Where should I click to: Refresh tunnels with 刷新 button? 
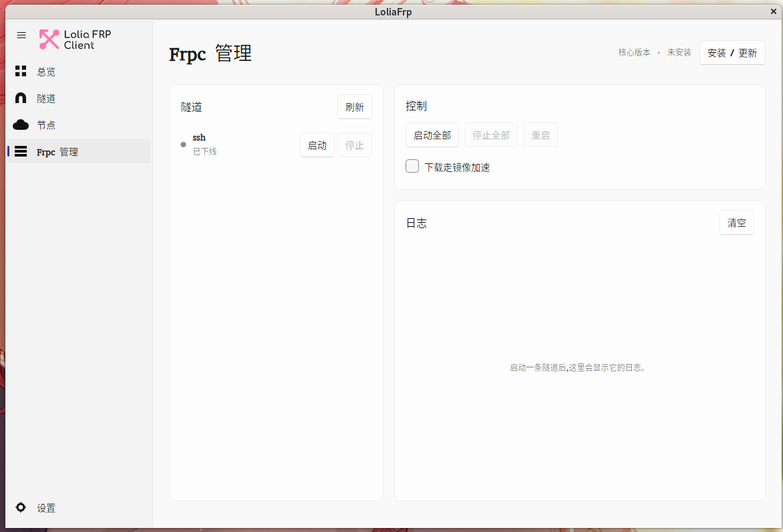click(355, 107)
